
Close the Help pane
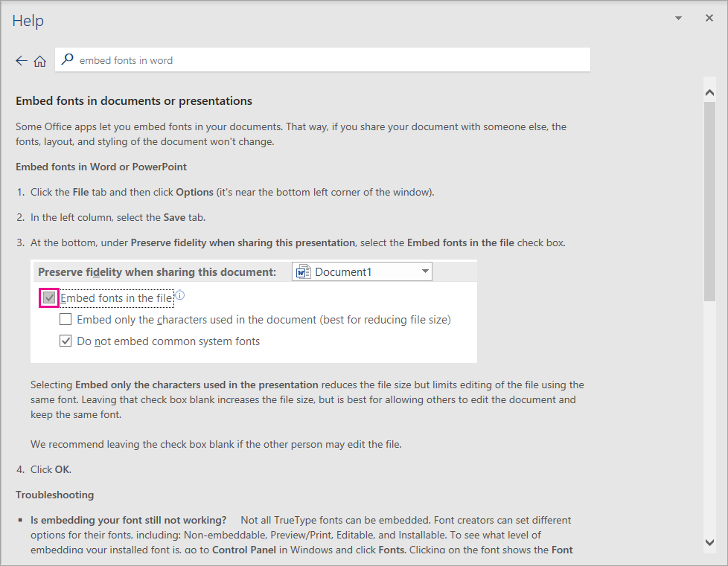point(709,18)
